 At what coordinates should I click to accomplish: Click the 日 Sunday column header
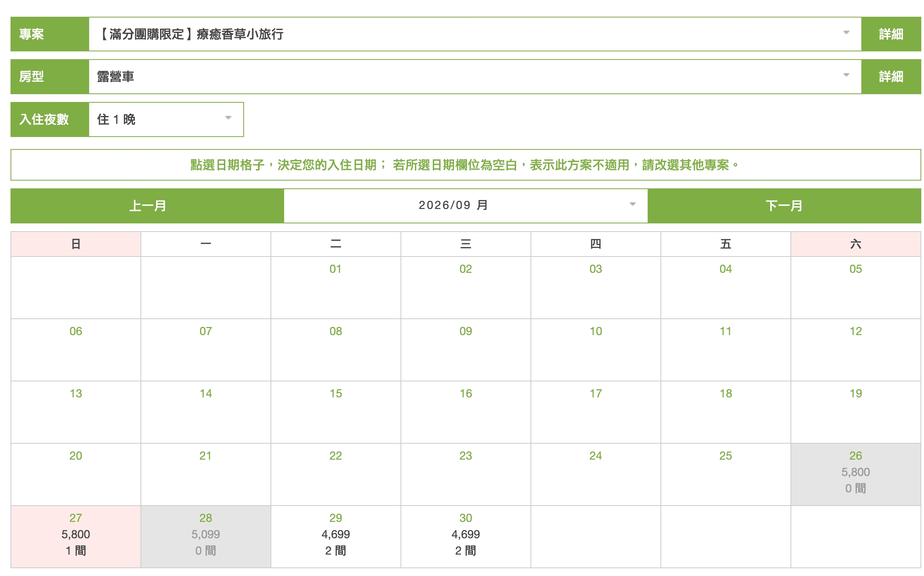click(76, 244)
